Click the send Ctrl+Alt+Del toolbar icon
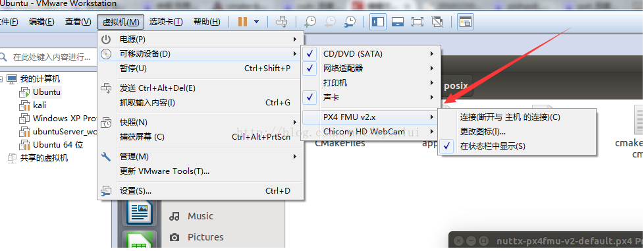Viewport: 644px width, 251px height. (x=282, y=22)
